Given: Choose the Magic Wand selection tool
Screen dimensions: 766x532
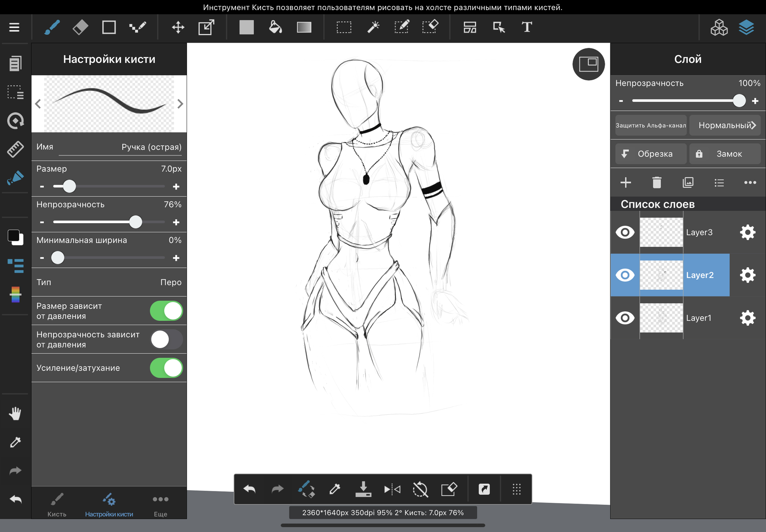Looking at the screenshot, I should click(373, 27).
